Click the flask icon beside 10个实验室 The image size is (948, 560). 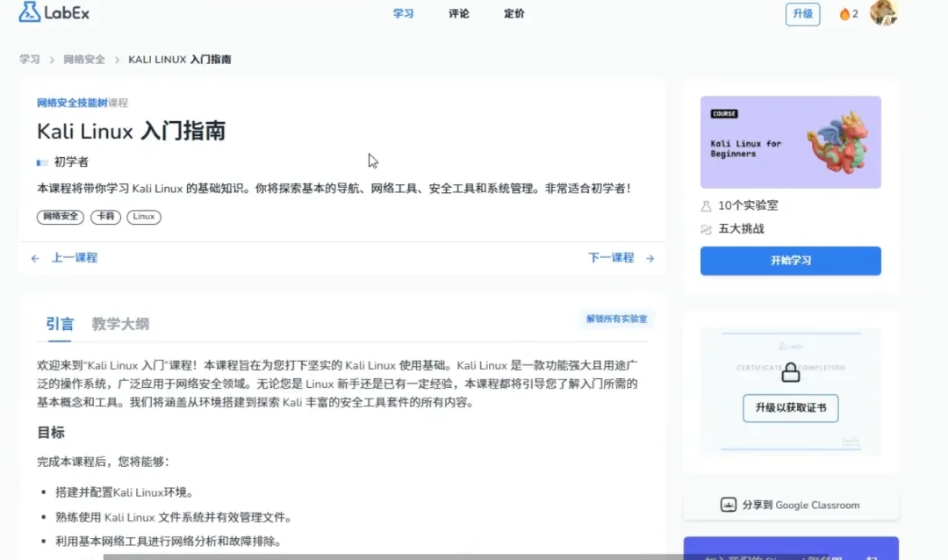coord(706,206)
